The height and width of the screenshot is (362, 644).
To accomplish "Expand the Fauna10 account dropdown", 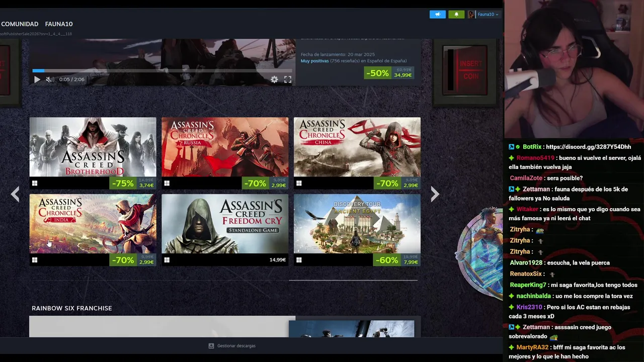I will click(488, 14).
